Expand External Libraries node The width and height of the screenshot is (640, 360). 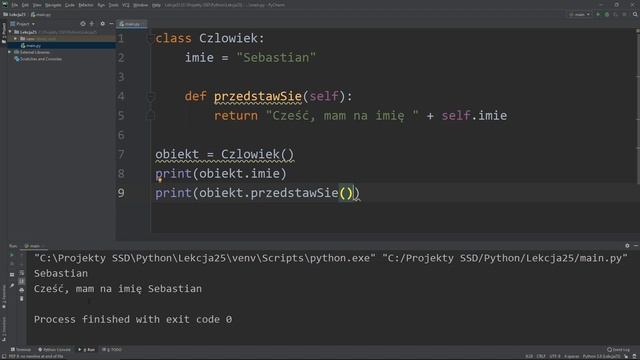pyautogui.click(x=10, y=52)
